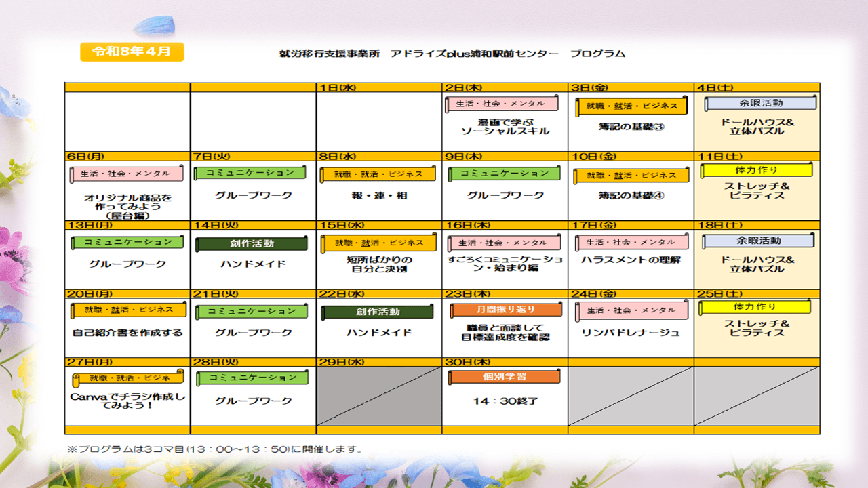Select 漫画で学ぶソーシャルスキル entry on 2日
This screenshot has width=868, height=488.
point(505,126)
